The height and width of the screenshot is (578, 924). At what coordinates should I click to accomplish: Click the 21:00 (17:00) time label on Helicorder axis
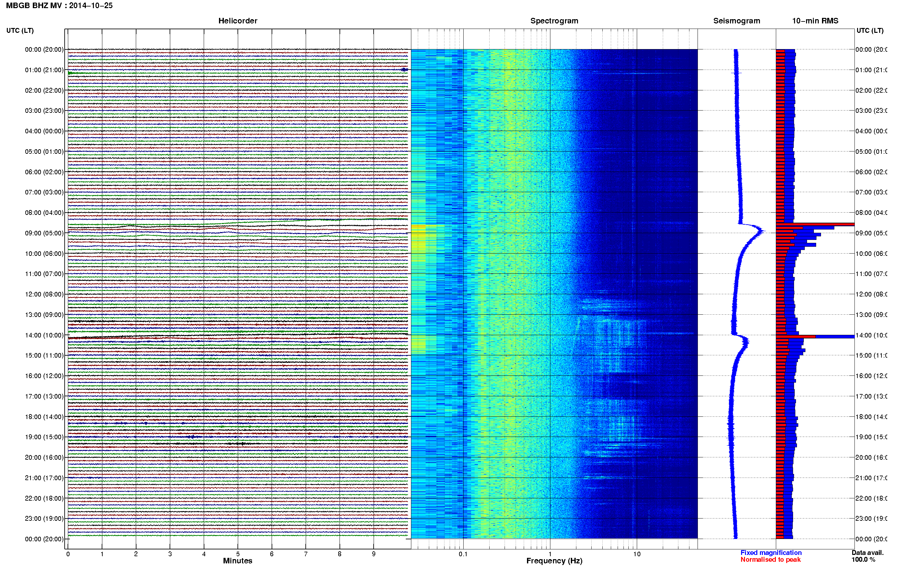[44, 478]
